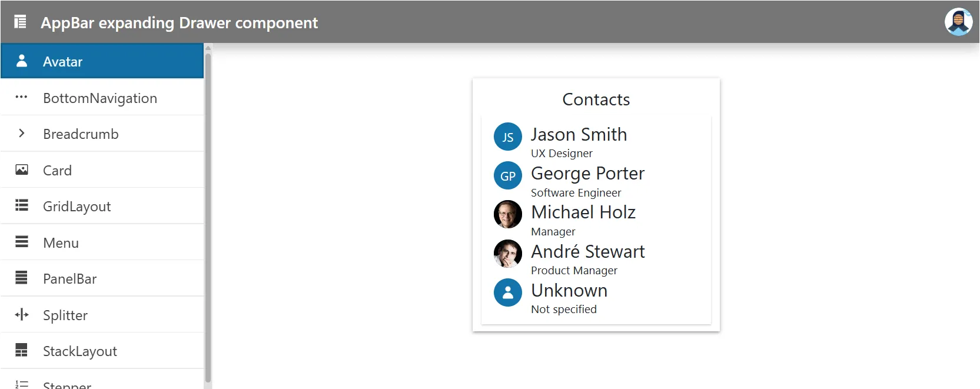Click André Stewart's photo avatar
Viewport: 980px width, 389px height.
[x=508, y=254]
